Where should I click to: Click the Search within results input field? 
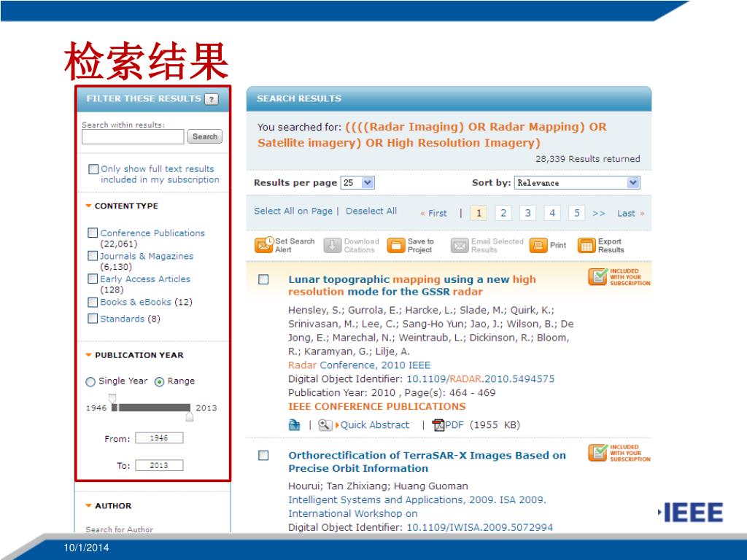pyautogui.click(x=133, y=136)
